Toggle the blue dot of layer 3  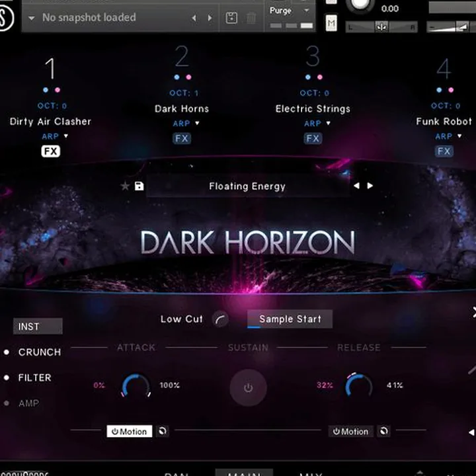pos(308,77)
